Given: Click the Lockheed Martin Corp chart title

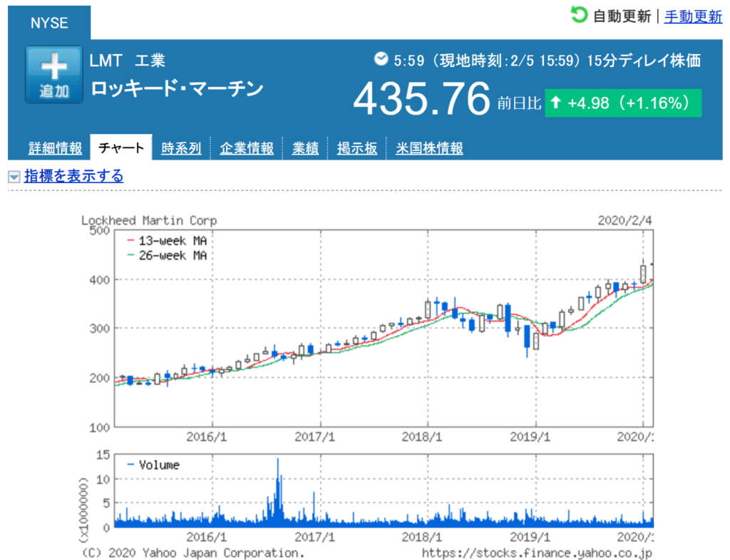Looking at the screenshot, I should [149, 220].
